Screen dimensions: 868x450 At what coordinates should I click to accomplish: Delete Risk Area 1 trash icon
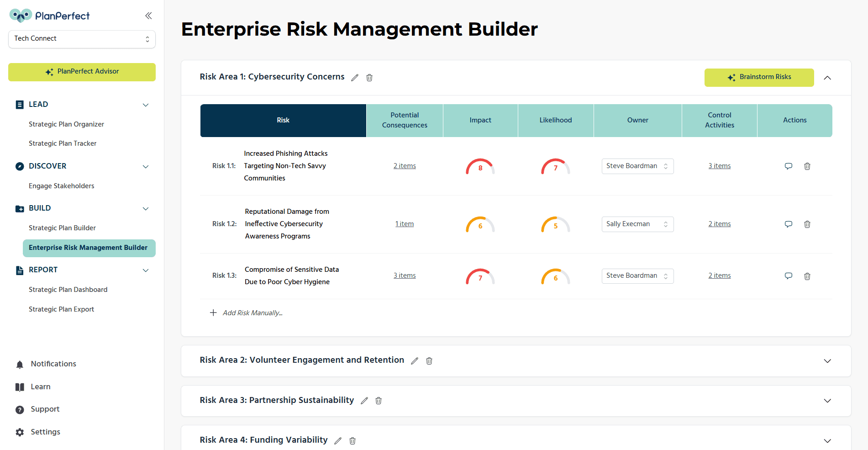click(369, 78)
